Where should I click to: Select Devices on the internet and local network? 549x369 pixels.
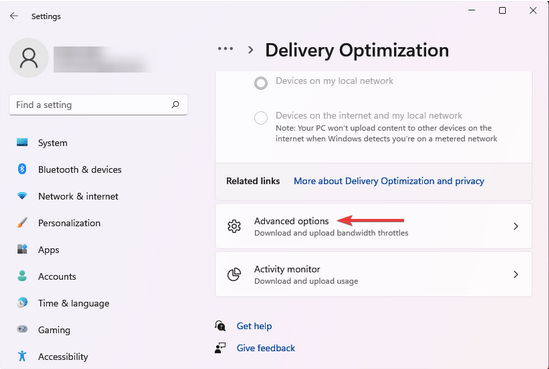pos(261,118)
